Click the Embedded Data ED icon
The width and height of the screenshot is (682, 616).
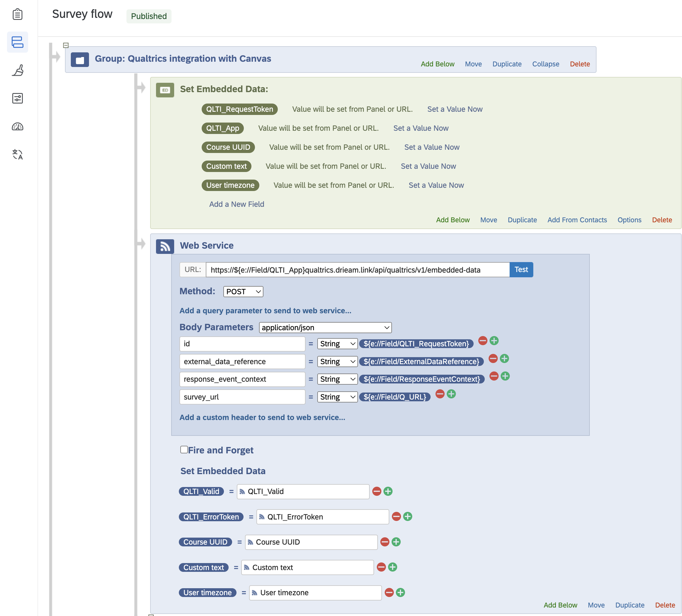pyautogui.click(x=165, y=90)
